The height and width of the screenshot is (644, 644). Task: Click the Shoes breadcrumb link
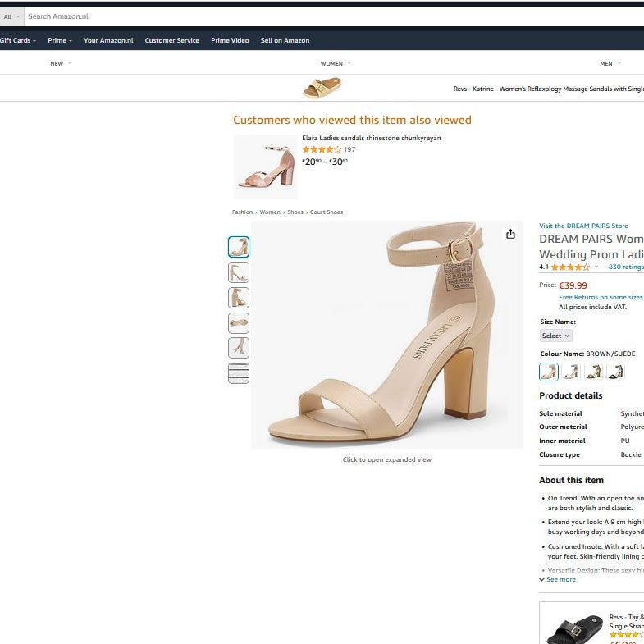(295, 212)
